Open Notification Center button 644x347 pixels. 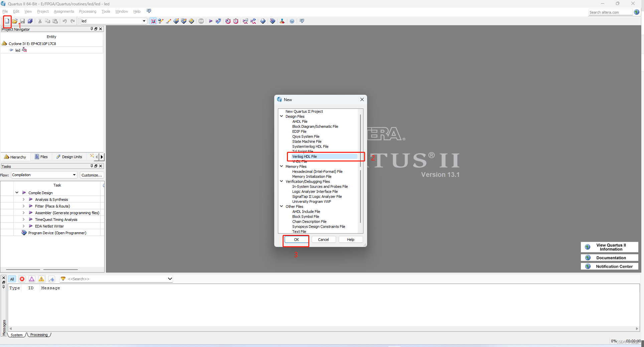pos(609,266)
